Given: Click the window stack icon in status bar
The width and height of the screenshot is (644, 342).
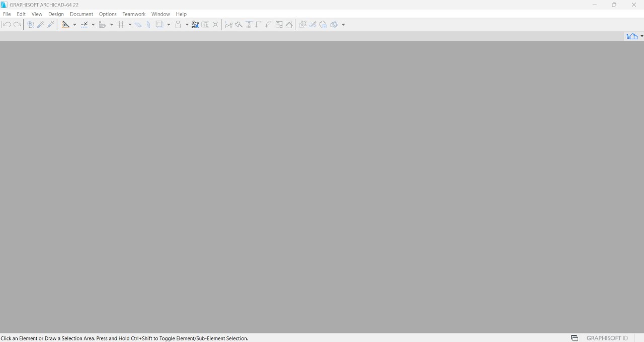Looking at the screenshot, I should click(574, 338).
